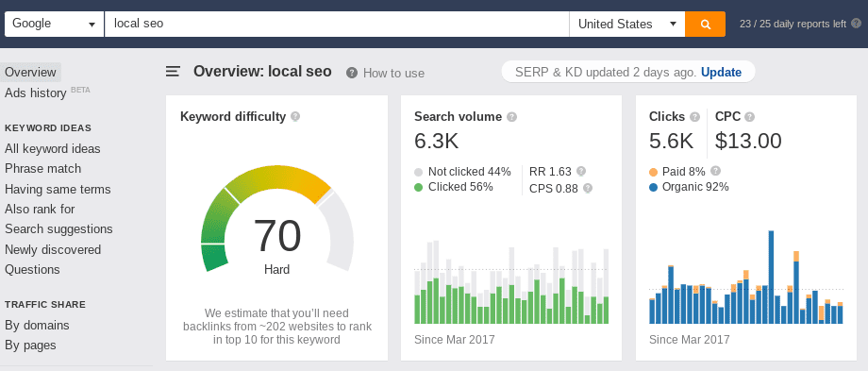Select Overview in the sidebar
Viewport: 868px width, 371px height.
pyautogui.click(x=30, y=73)
